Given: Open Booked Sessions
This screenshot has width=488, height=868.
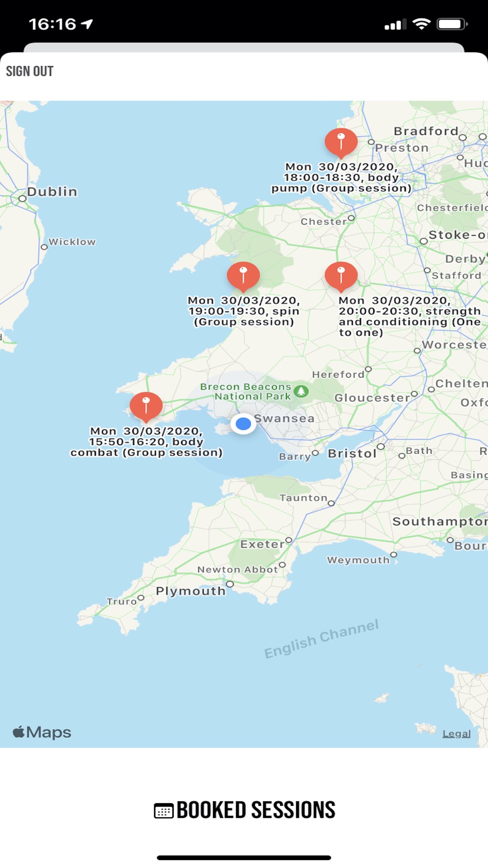Looking at the screenshot, I should click(244, 810).
